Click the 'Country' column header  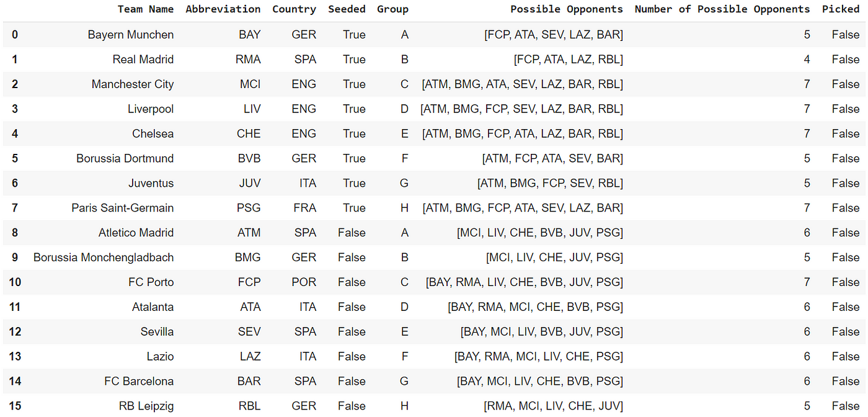tap(294, 9)
